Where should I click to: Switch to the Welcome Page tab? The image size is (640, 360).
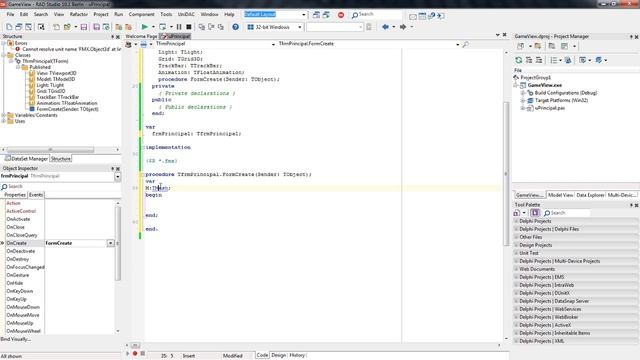coord(141,36)
